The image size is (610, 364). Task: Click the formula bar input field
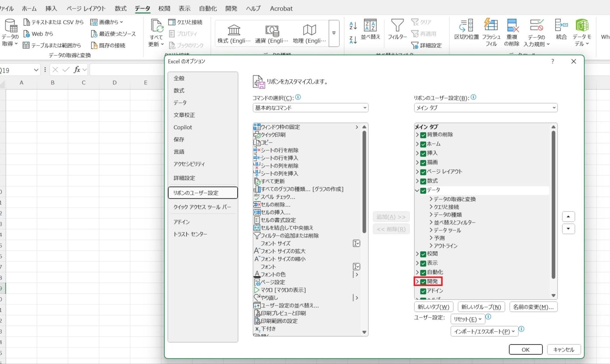(127, 70)
